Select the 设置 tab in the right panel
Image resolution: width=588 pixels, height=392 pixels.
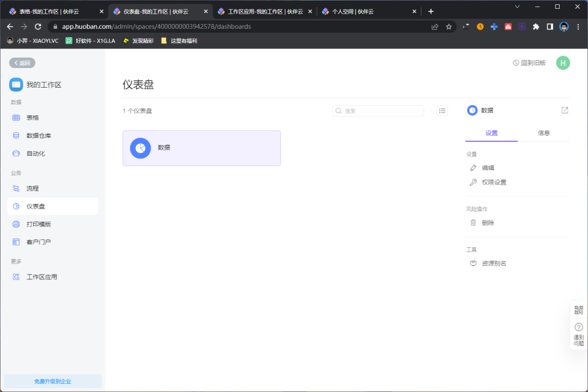pyautogui.click(x=492, y=132)
